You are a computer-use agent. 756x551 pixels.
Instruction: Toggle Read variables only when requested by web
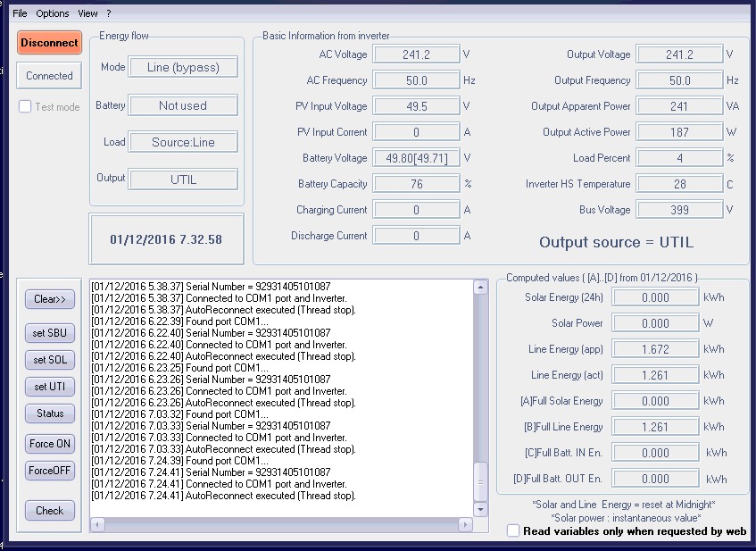[513, 530]
